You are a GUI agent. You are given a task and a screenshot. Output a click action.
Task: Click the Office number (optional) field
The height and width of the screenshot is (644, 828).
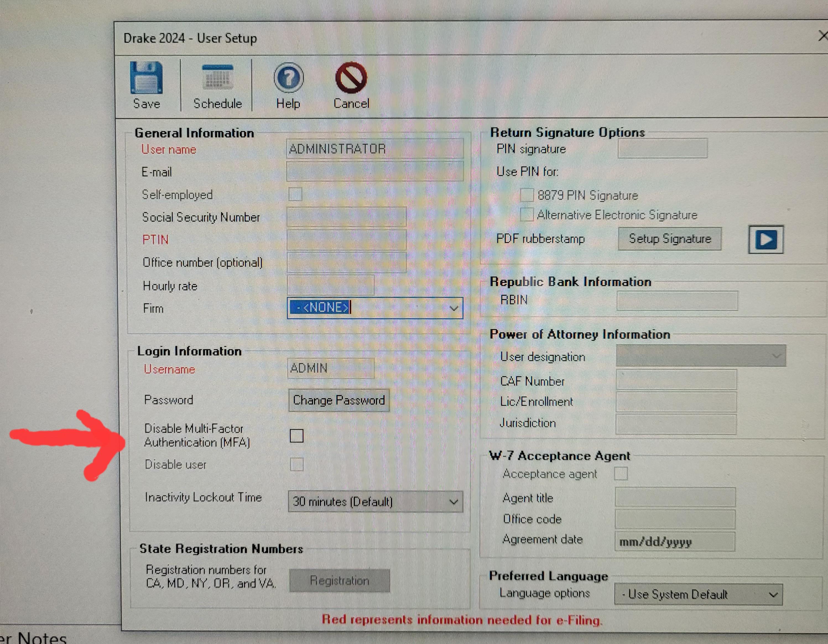(x=347, y=262)
